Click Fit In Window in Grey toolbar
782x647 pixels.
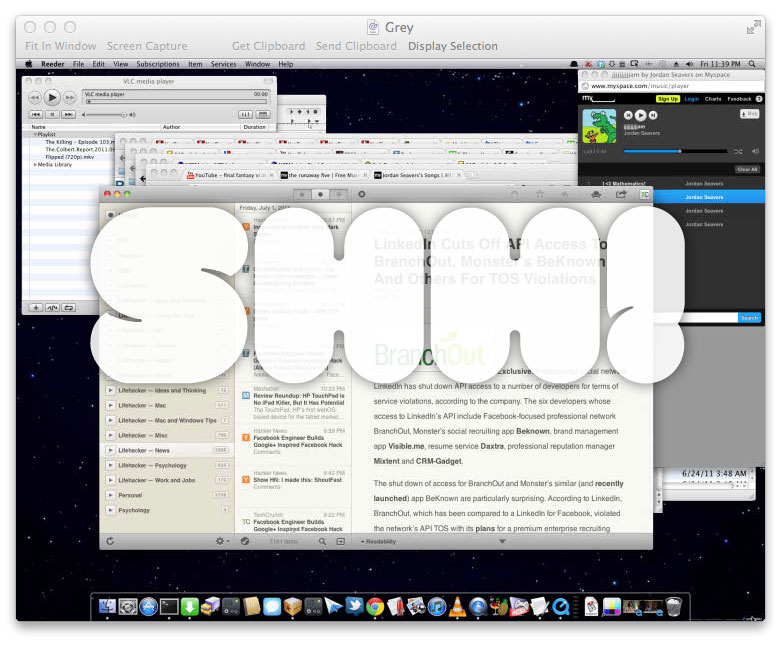(x=60, y=46)
